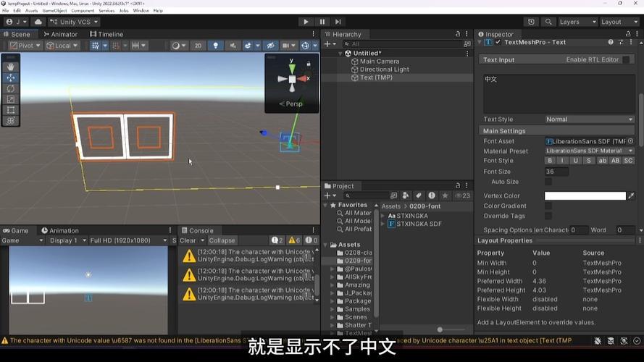Click the Pause button

322,22
